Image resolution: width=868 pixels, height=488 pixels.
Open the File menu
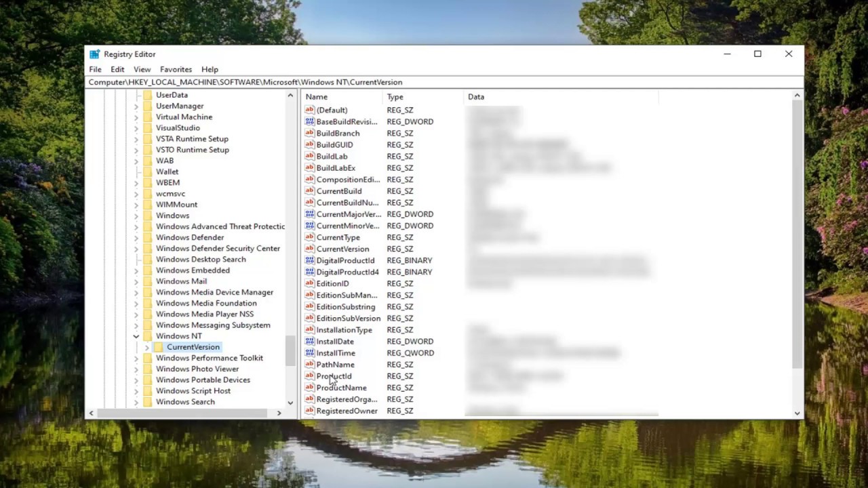click(95, 69)
